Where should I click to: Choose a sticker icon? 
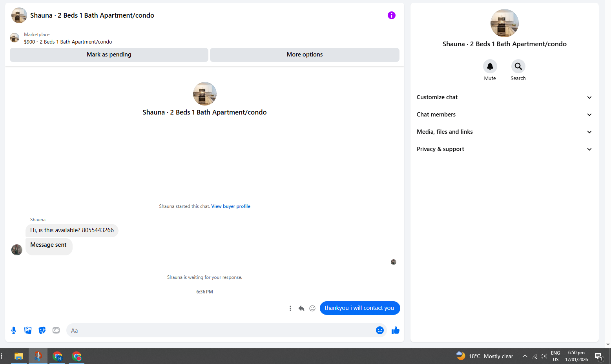[42, 330]
